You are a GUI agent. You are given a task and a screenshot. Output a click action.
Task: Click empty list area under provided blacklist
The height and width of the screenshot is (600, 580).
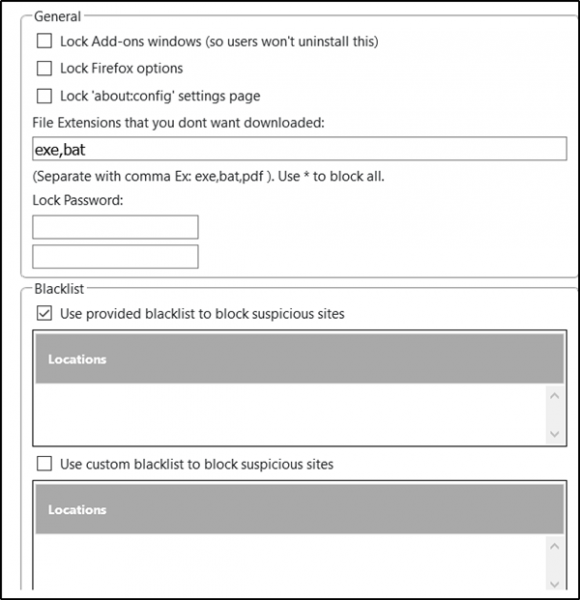290,414
